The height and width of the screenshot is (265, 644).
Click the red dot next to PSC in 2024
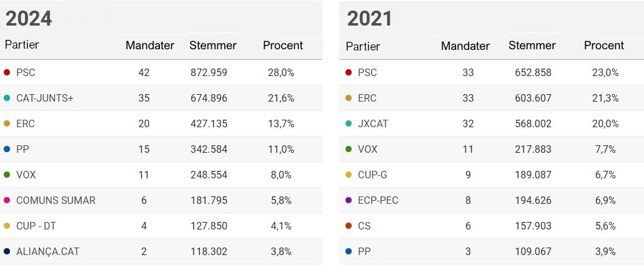[7, 73]
